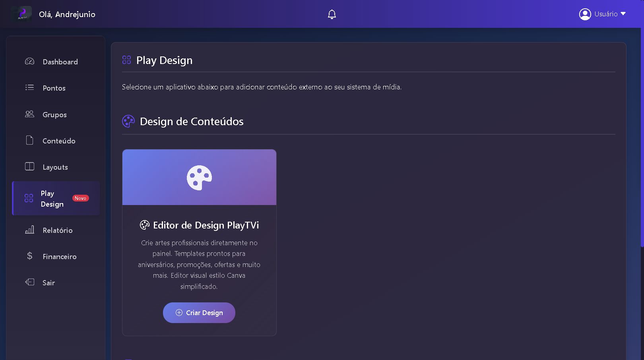Click the Conteúdo document icon

pos(30,140)
